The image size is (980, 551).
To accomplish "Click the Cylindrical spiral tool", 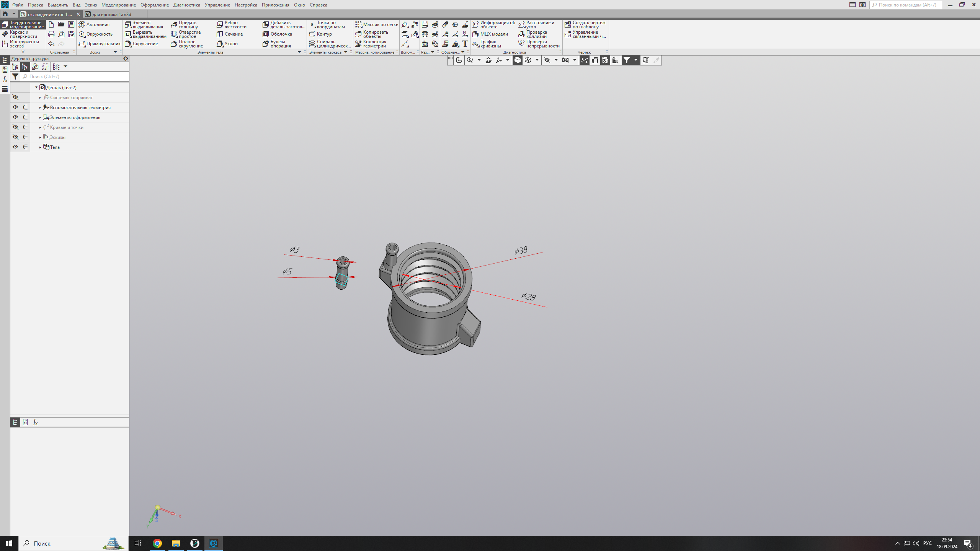I will (330, 44).
